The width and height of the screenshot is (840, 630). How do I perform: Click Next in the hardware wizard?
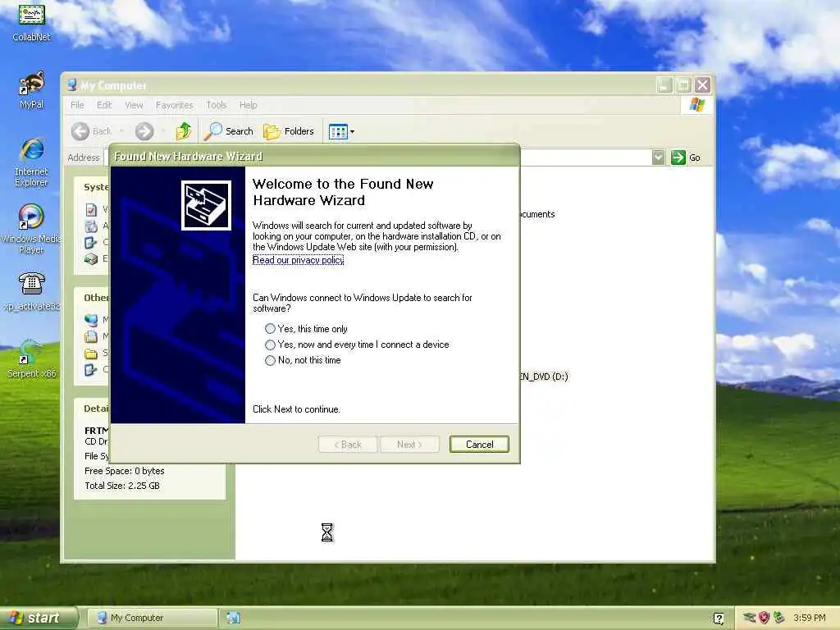[x=409, y=444]
